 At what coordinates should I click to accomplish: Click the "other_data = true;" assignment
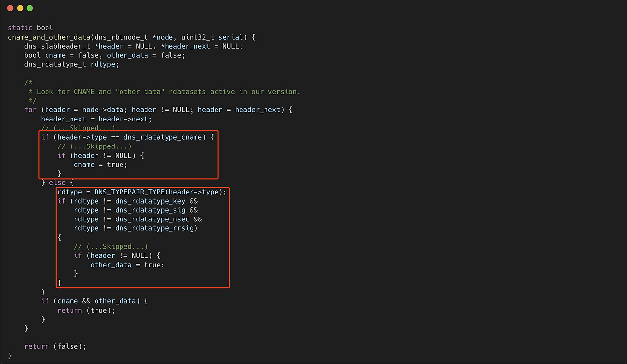(x=127, y=265)
